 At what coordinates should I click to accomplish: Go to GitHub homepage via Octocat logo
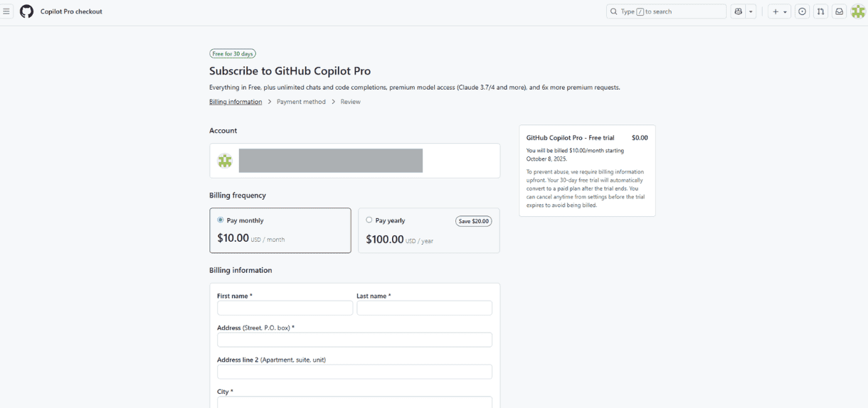point(26,11)
